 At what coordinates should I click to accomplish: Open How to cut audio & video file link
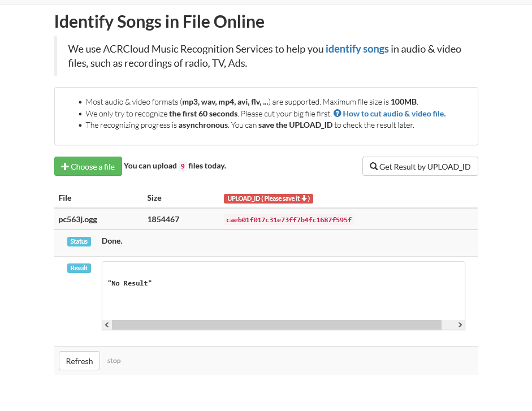point(394,114)
